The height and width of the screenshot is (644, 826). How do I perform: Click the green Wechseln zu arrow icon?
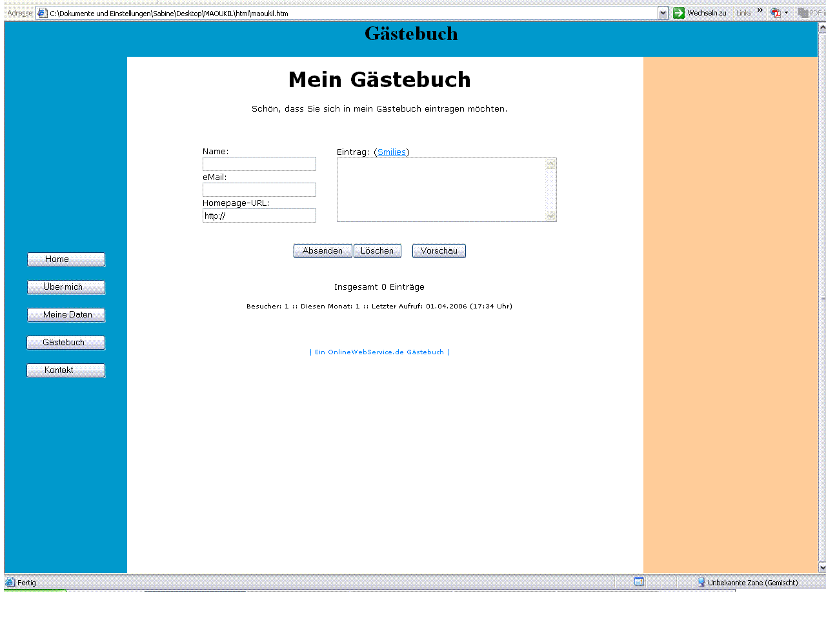(679, 13)
